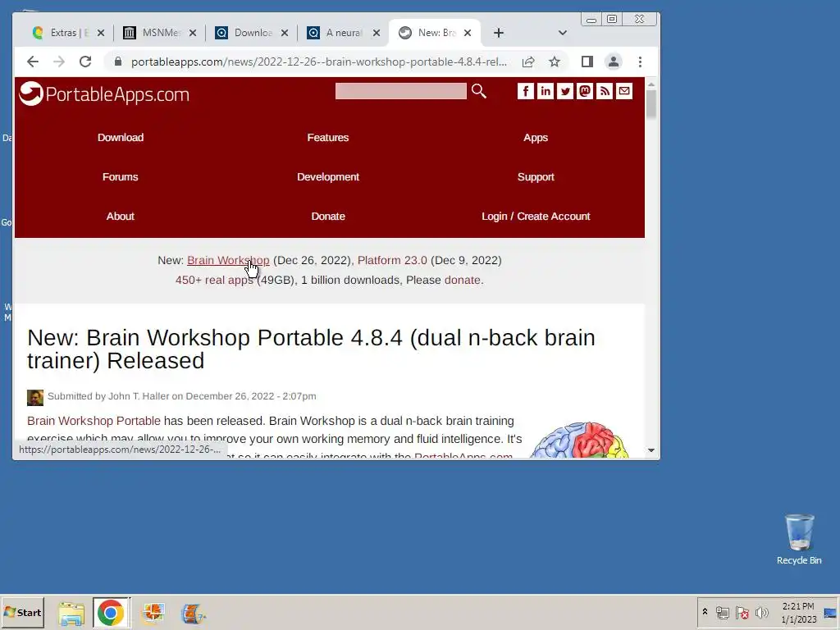Click the scrollbar down arrow
Screen dimensions: 840x630
[651, 450]
